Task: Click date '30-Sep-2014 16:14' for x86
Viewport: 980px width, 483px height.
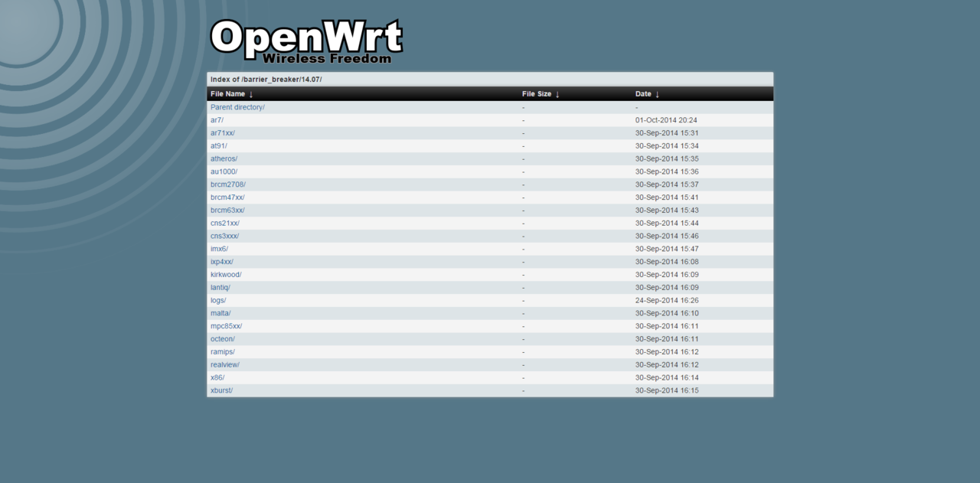Action: [667, 378]
